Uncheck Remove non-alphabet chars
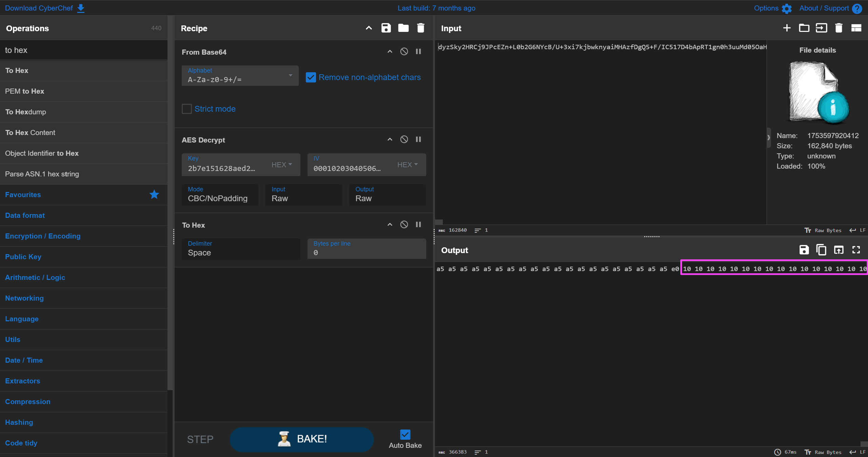The width and height of the screenshot is (868, 457). click(311, 77)
